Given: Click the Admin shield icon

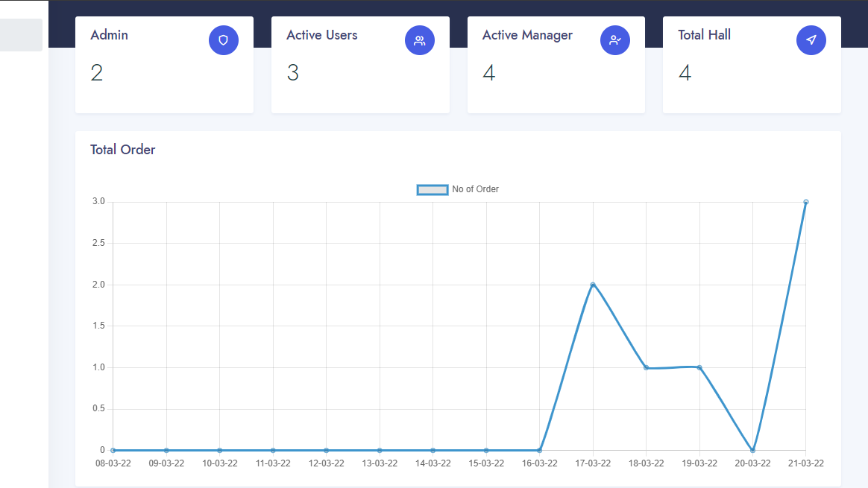Looking at the screenshot, I should pos(223,40).
